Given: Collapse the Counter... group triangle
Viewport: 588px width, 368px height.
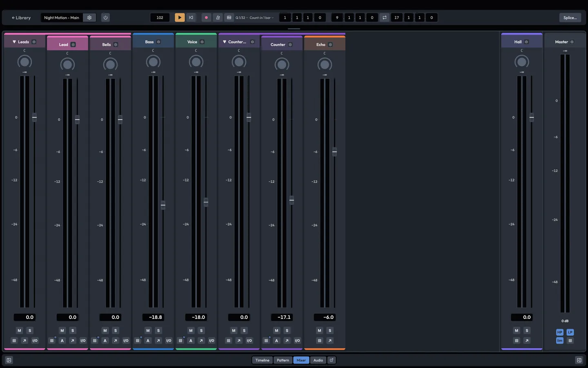Looking at the screenshot, I should click(225, 42).
